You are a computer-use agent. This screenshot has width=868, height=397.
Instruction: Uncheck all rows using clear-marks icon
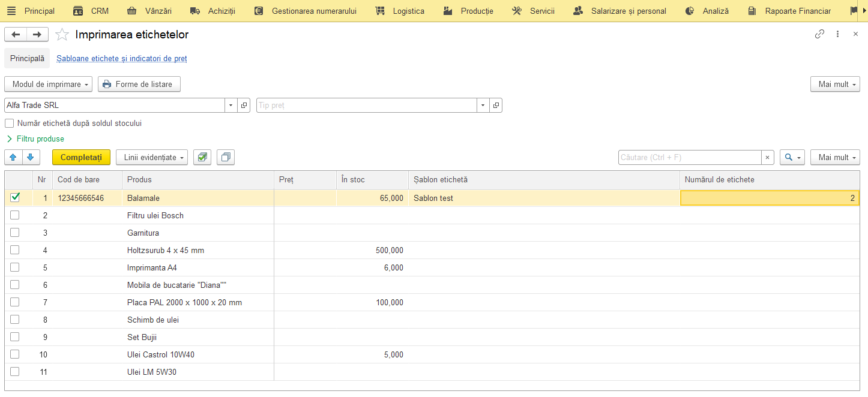click(226, 157)
